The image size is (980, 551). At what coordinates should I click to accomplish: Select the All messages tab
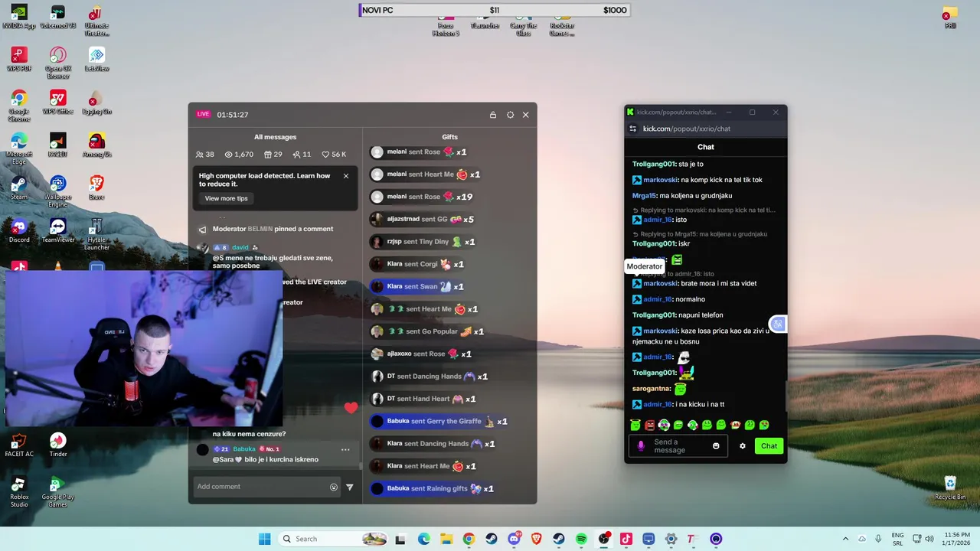click(275, 137)
